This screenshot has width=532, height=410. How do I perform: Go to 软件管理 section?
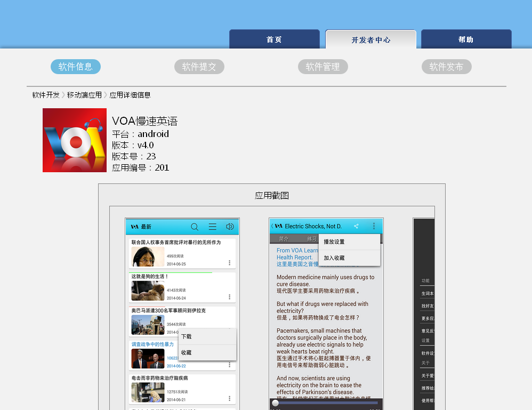(323, 67)
